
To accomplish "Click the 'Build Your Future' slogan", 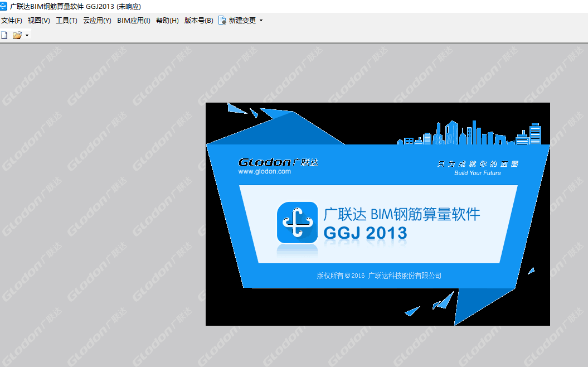I will tap(478, 173).
